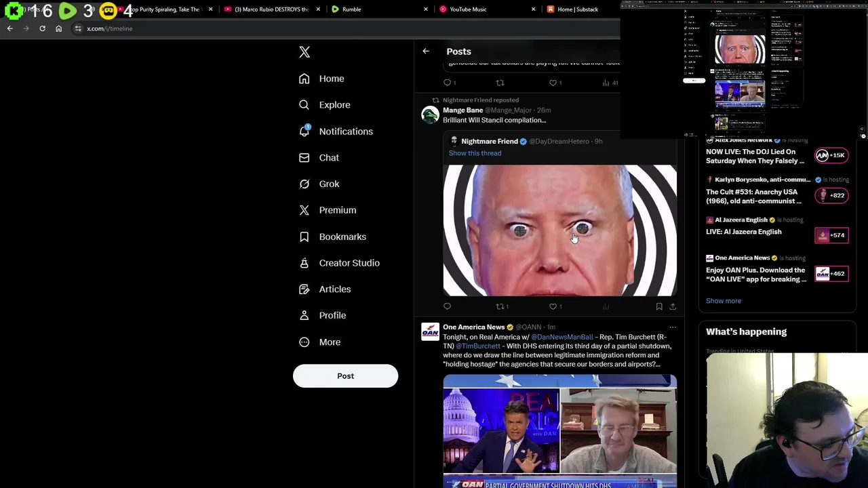View analytics of the top post showing 41
Image resolution: width=868 pixels, height=488 pixels.
[x=610, y=83]
